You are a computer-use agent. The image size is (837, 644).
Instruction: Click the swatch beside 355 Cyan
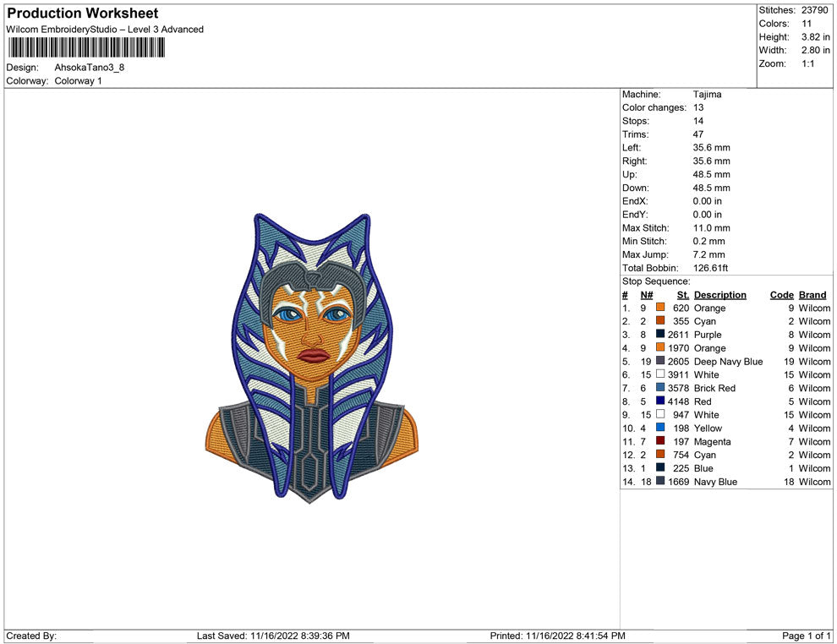[660, 320]
